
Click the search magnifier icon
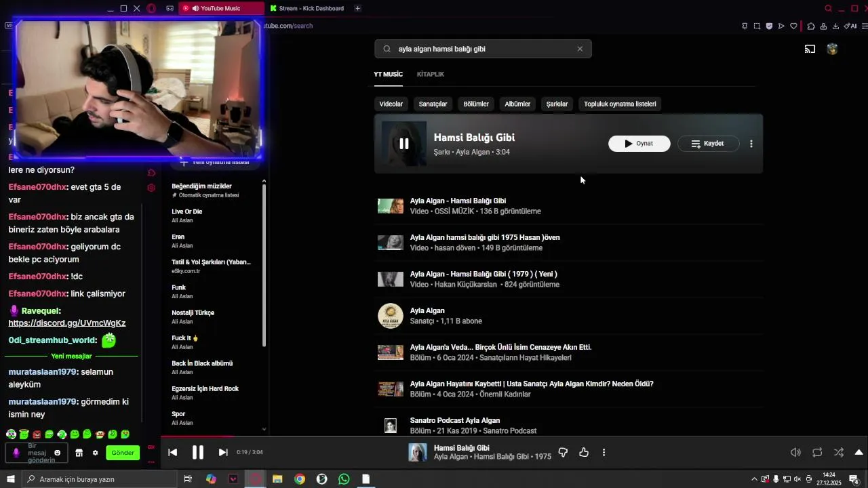[387, 49]
